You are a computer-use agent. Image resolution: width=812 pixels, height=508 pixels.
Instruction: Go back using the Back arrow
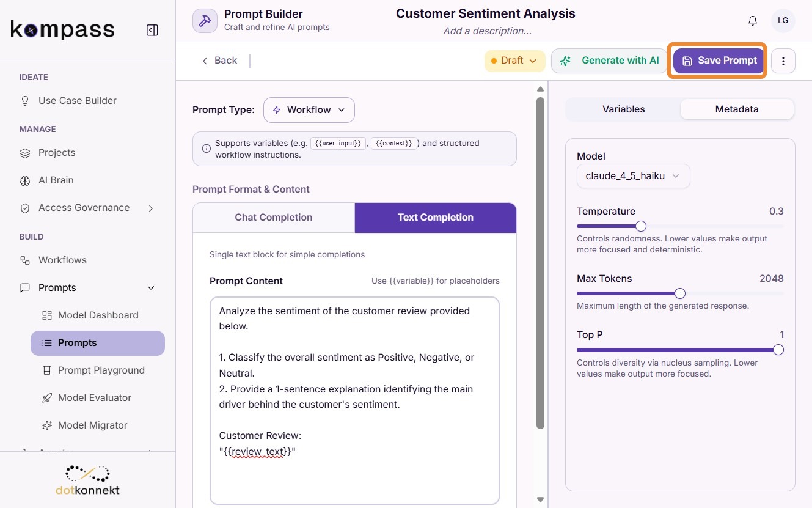pos(219,61)
